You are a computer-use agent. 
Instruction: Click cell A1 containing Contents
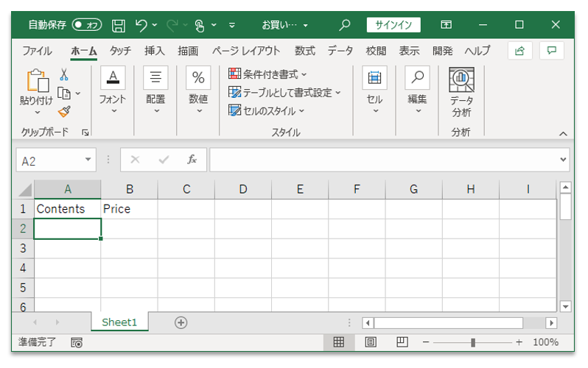coord(68,209)
